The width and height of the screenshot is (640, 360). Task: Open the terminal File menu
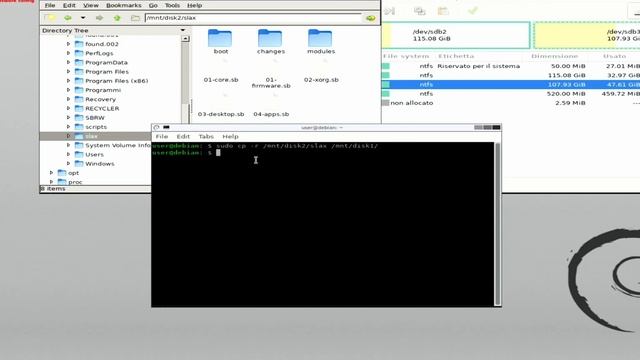162,136
